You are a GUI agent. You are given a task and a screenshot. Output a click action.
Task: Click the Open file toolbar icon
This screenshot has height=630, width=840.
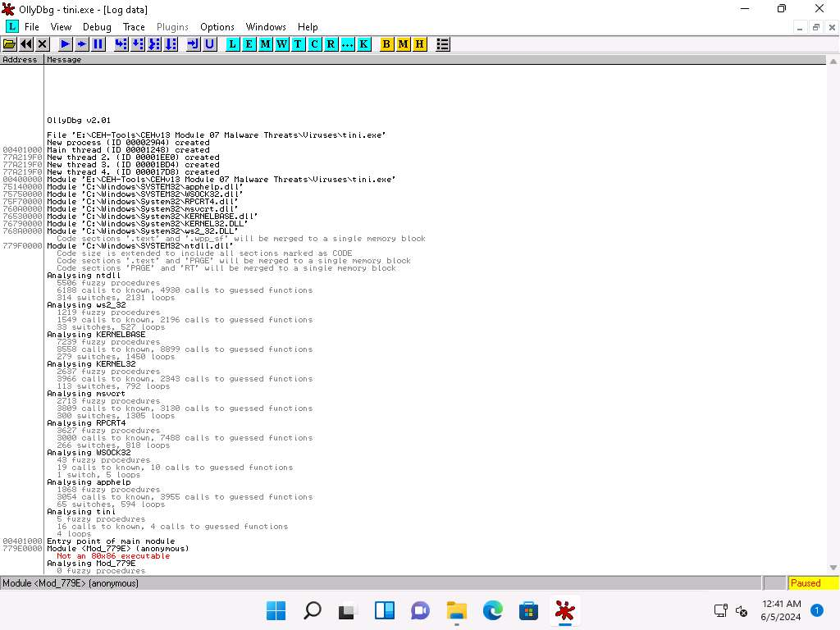pyautogui.click(x=10, y=44)
